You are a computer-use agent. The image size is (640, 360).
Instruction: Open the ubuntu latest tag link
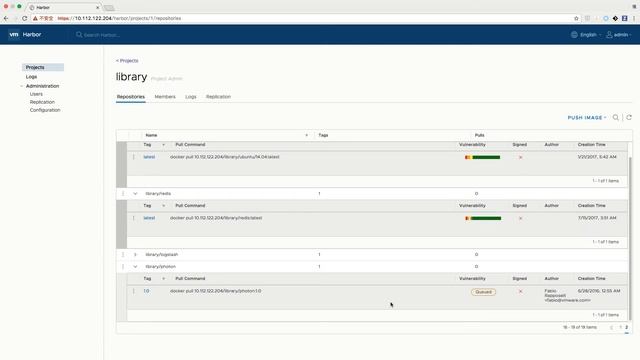click(x=149, y=157)
